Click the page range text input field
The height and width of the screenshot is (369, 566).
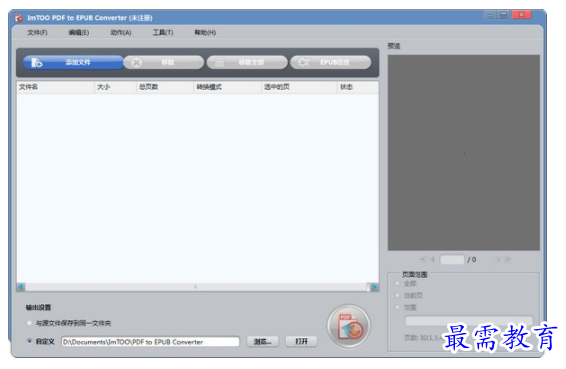click(x=469, y=321)
